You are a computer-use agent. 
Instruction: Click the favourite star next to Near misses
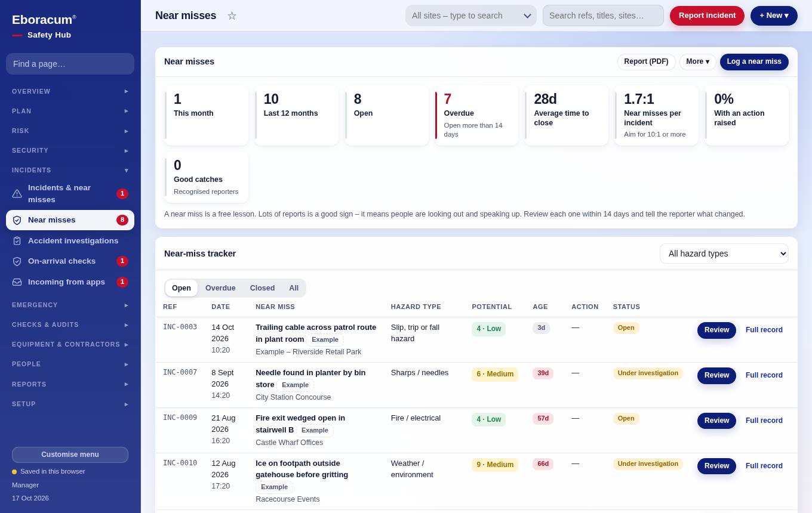click(x=232, y=16)
